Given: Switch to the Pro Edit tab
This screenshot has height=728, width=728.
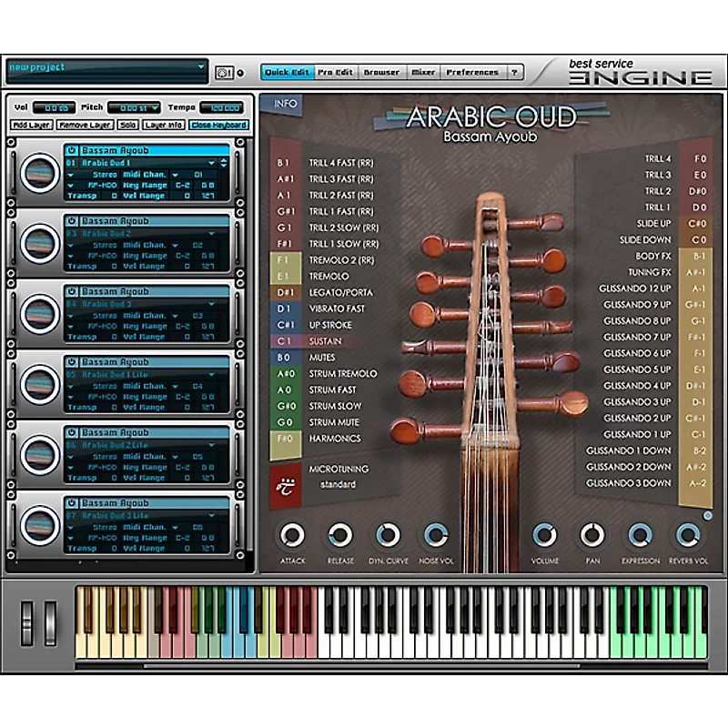Looking at the screenshot, I should 336,73.
